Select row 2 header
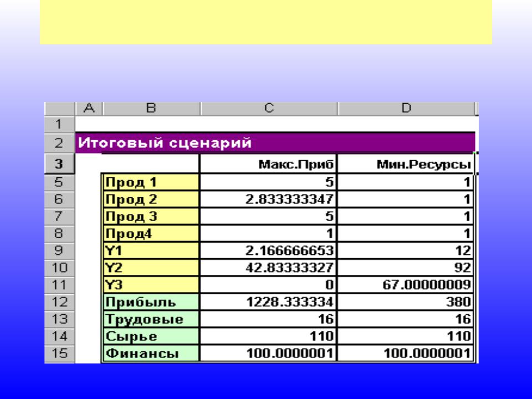 point(59,143)
